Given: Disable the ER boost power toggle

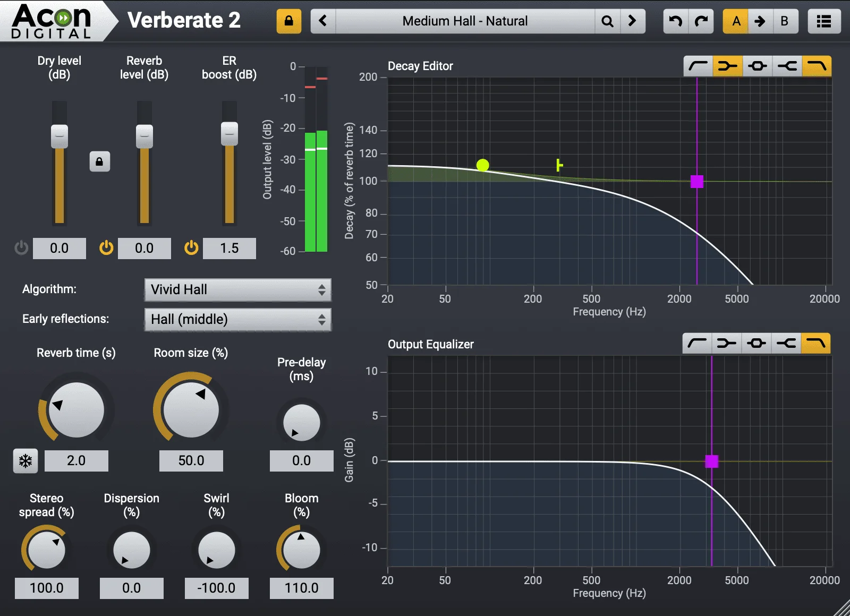Looking at the screenshot, I should pyautogui.click(x=191, y=247).
